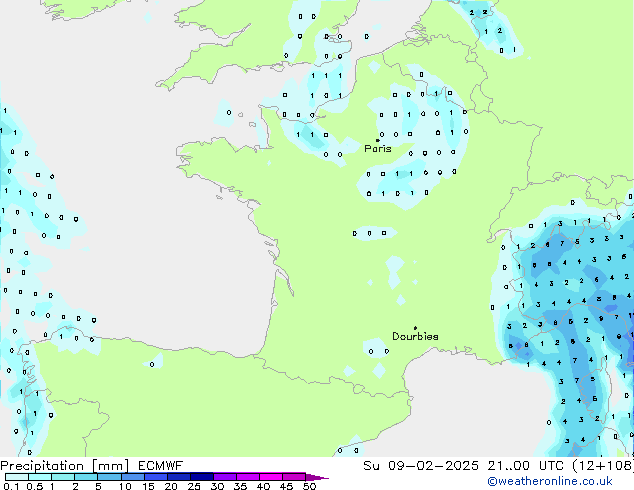Click the Paris city label
Viewport: 634px width, 490px height.
(378, 149)
